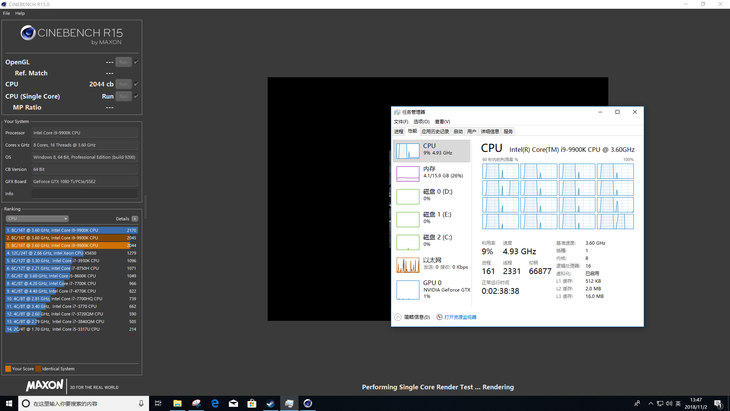Collapse Task Manager to brief info view
The width and height of the screenshot is (730, 411).
412,317
